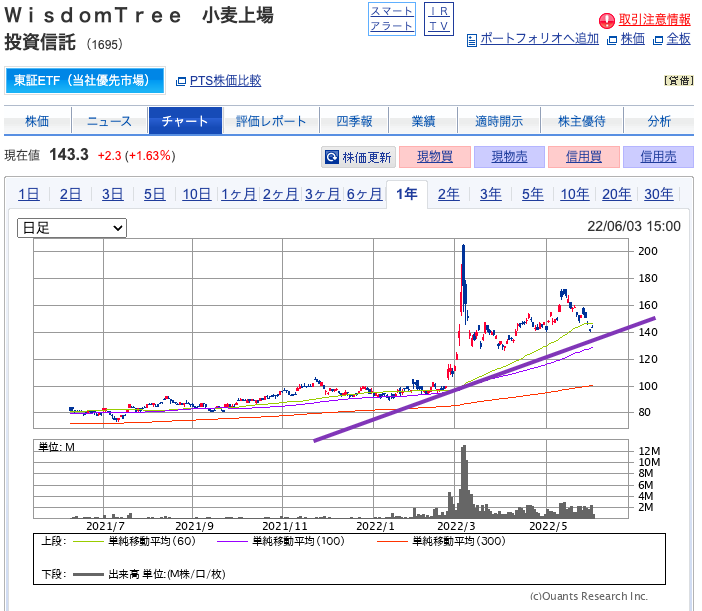Click the red warning icon beside 取引注意情報
Viewport: 702px width, 611px height.
pos(607,21)
